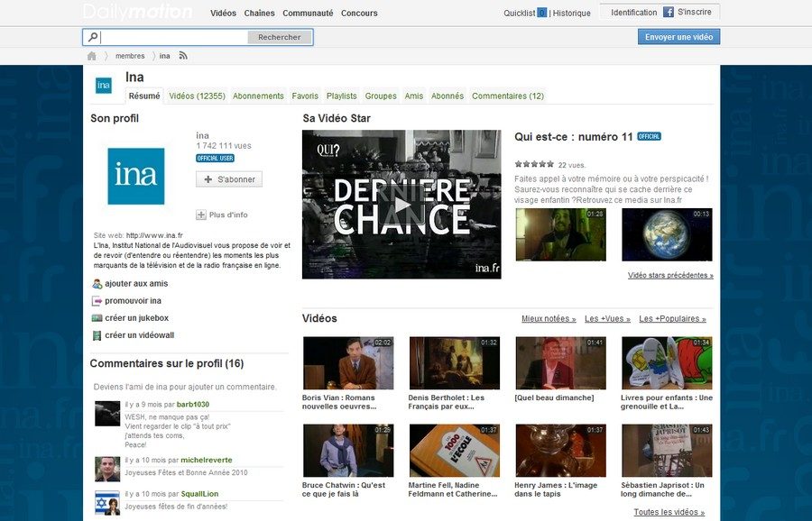Click the ina logo beside profile name

104,86
